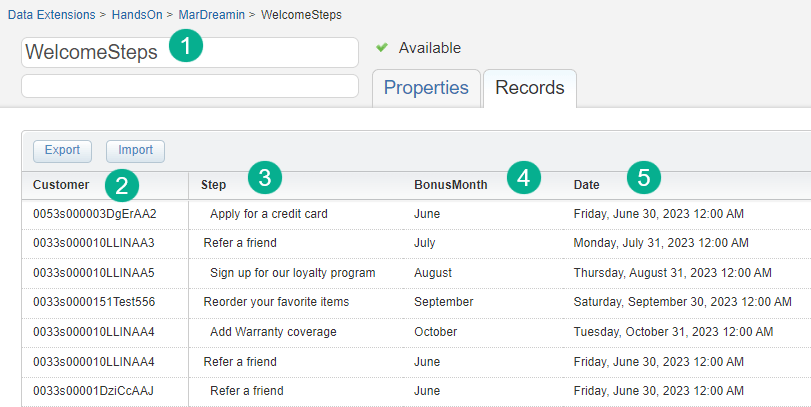Viewport: 811px width, 407px height.
Task: Click green numbered badge 3 beside Step
Action: click(264, 178)
